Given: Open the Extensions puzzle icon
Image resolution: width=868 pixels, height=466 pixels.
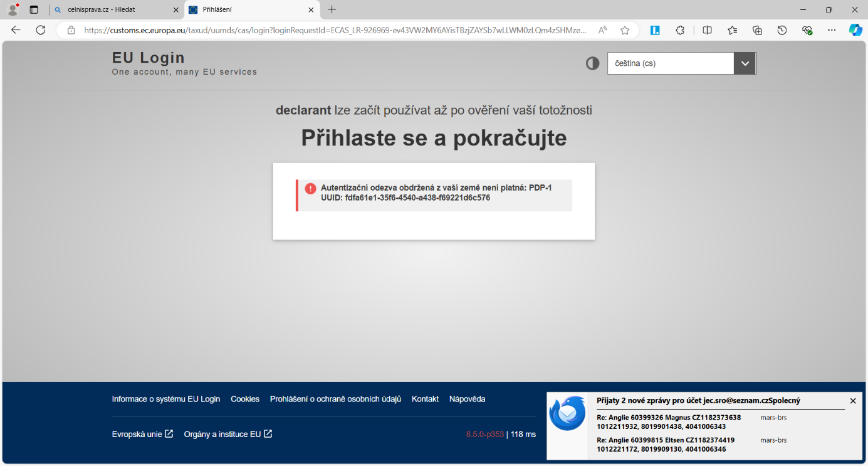Looking at the screenshot, I should click(x=680, y=30).
